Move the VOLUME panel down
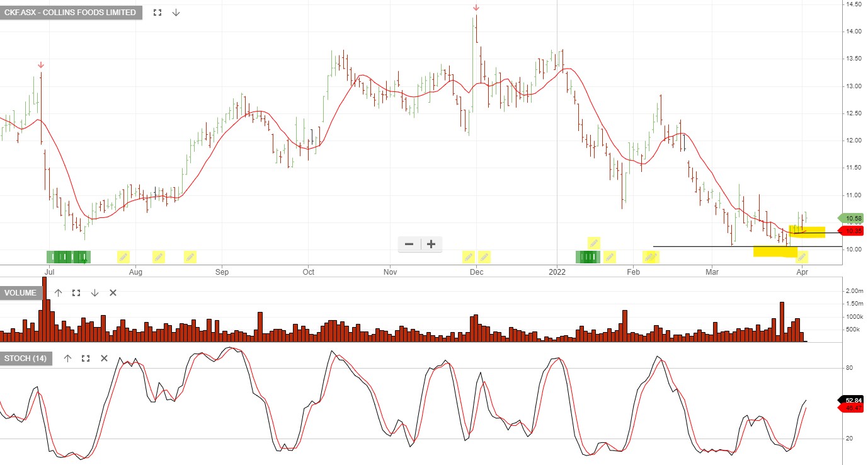This screenshot has height=465, width=868. [94, 292]
